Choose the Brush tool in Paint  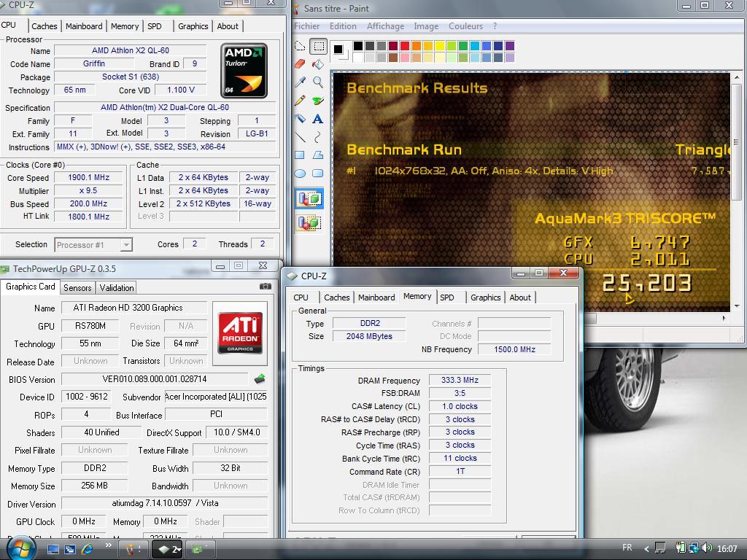pos(318,100)
